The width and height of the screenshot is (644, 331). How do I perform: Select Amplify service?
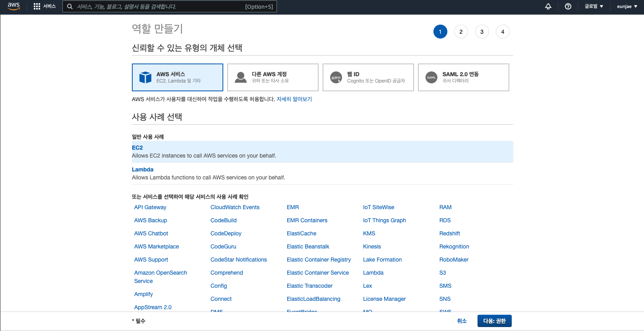click(x=143, y=294)
